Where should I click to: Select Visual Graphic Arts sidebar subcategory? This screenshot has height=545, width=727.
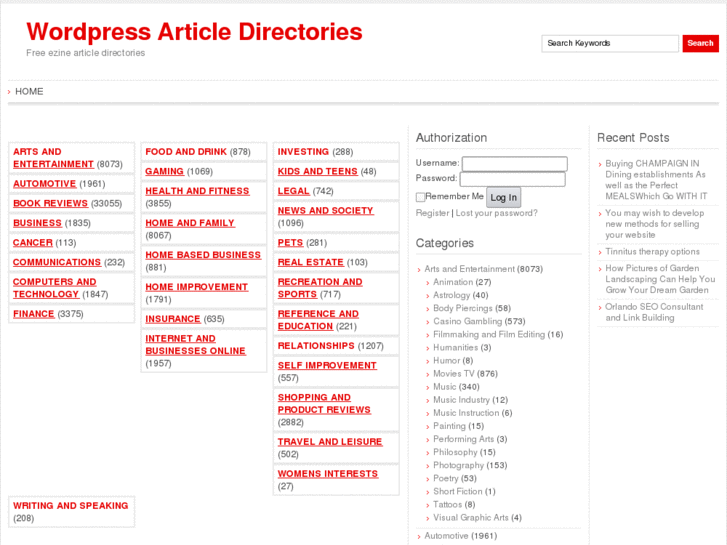point(470,518)
